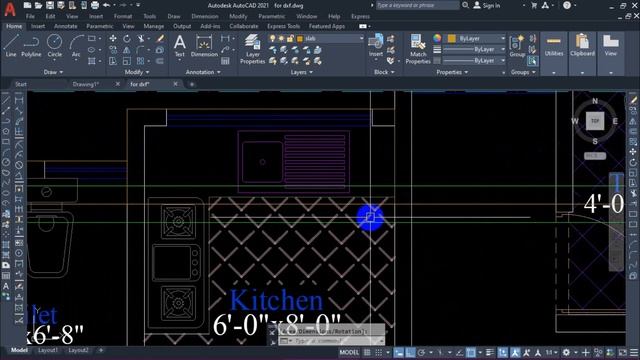Open the Express Tools ribbon tab
640x360 pixels.
tap(283, 26)
